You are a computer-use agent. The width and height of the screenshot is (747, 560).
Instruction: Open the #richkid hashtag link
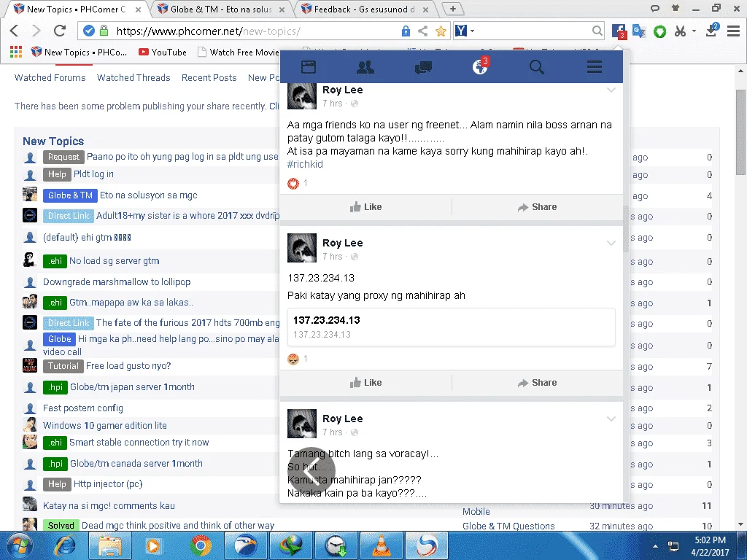pyautogui.click(x=305, y=164)
